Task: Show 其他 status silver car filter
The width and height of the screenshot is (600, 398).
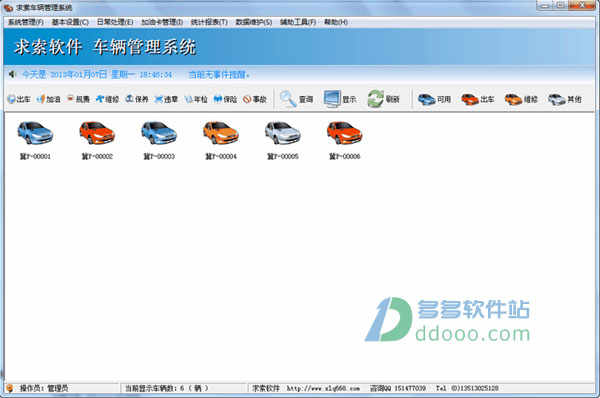Action: point(565,99)
